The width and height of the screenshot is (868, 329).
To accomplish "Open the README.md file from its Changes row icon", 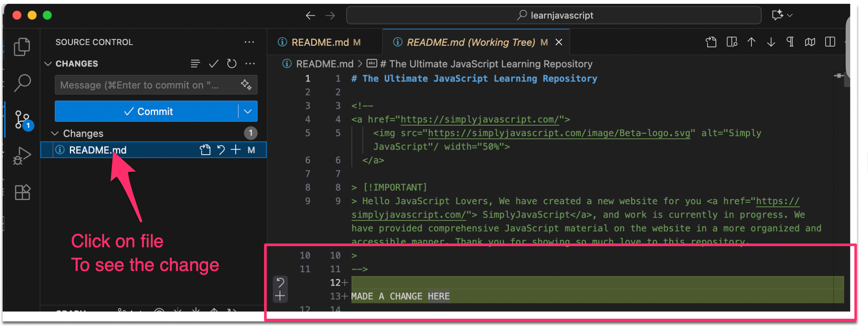I will [205, 150].
